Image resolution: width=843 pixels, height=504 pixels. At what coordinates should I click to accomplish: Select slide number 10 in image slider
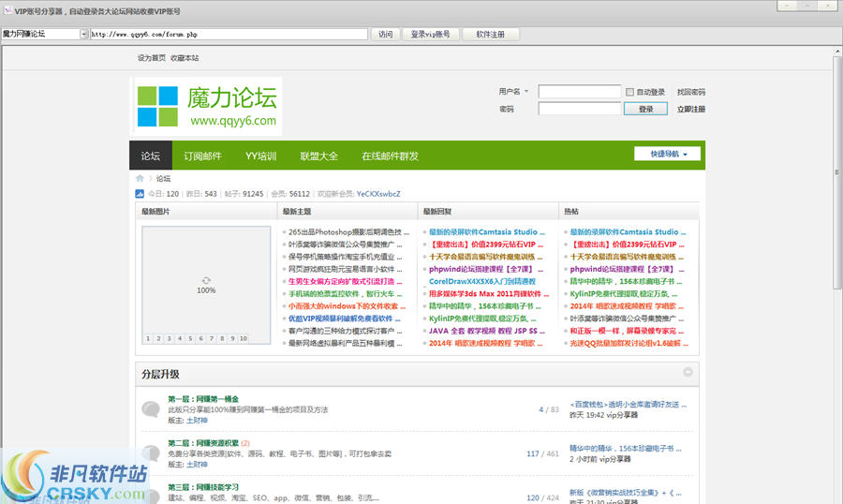pyautogui.click(x=244, y=338)
